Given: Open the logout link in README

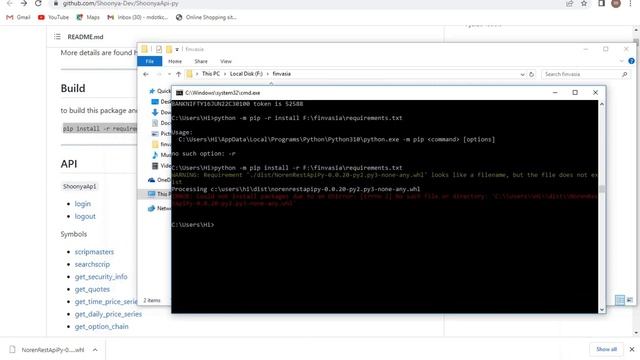Looking at the screenshot, I should (x=85, y=216).
